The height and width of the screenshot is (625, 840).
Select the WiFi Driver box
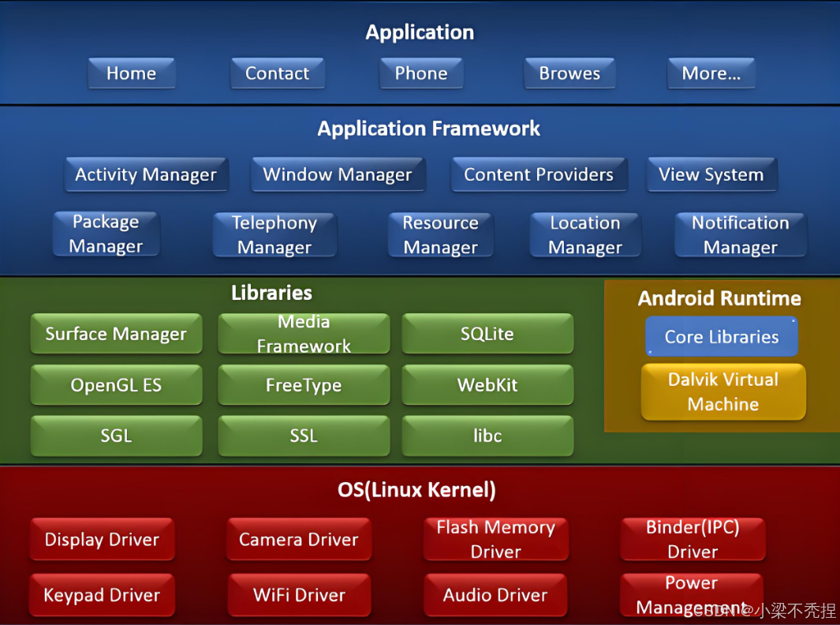pos(299,595)
